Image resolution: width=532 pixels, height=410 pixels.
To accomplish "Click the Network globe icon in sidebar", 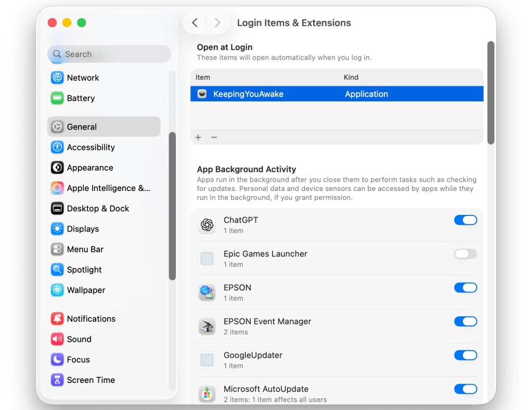I will pyautogui.click(x=57, y=78).
